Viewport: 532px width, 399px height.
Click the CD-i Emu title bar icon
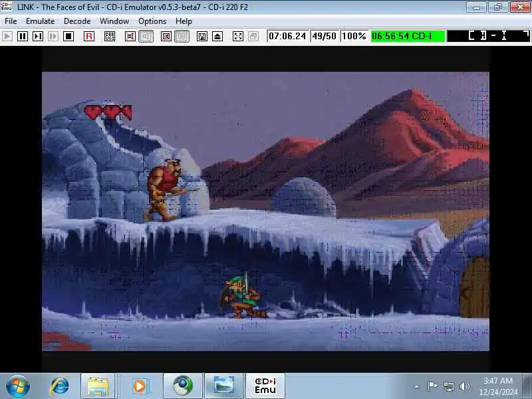tap(7, 6)
